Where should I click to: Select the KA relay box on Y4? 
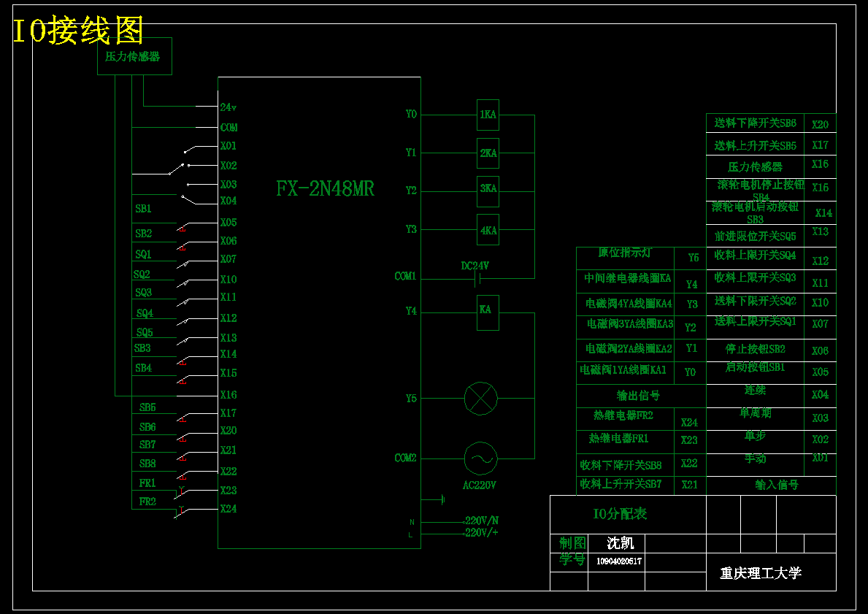[x=488, y=312]
